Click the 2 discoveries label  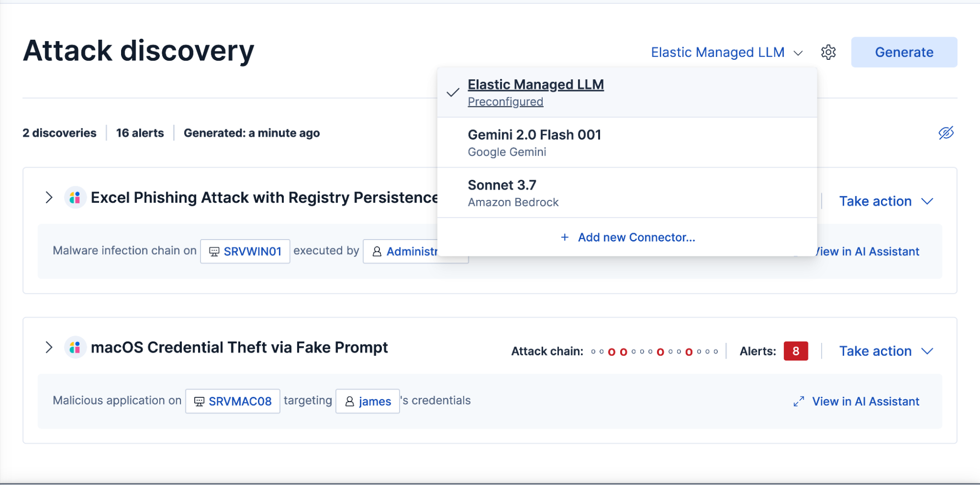59,133
